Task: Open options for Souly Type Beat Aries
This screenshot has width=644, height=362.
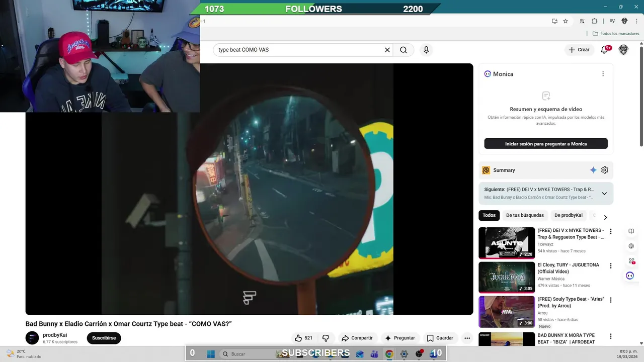Action: pyautogui.click(x=611, y=300)
